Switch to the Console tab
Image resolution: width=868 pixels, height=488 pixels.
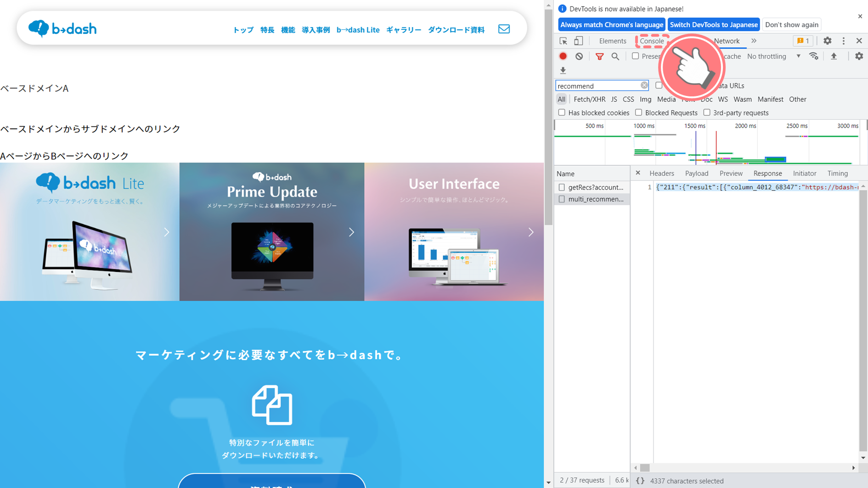652,41
